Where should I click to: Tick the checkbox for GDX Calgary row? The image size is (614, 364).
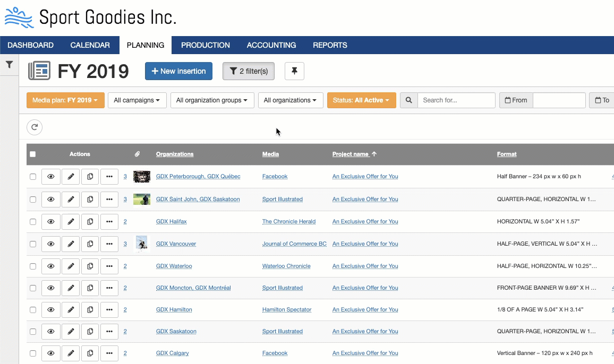[33, 353]
